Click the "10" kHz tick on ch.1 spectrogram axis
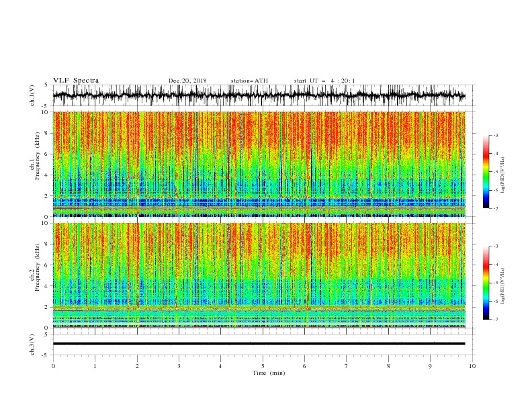The height and width of the screenshot is (411, 532). [46, 112]
